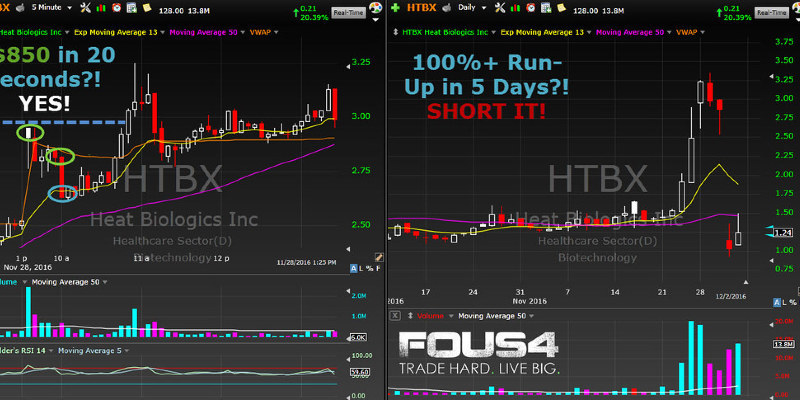Toggle the L log-scale button in left chart
The width and height of the screenshot is (800, 400).
(x=361, y=268)
